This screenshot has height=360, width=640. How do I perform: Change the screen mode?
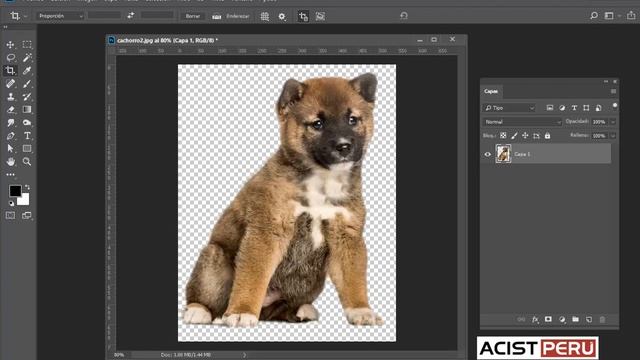[27, 216]
